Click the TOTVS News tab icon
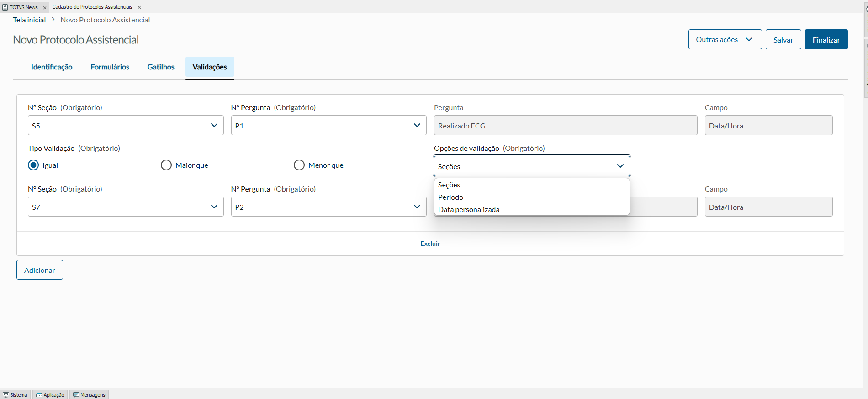Viewport: 868px width, 399px height. click(5, 7)
